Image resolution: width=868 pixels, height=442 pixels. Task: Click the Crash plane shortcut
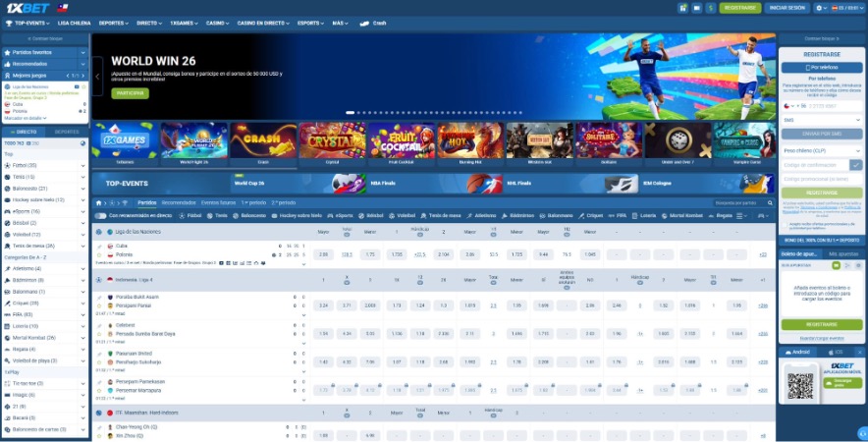coord(373,24)
